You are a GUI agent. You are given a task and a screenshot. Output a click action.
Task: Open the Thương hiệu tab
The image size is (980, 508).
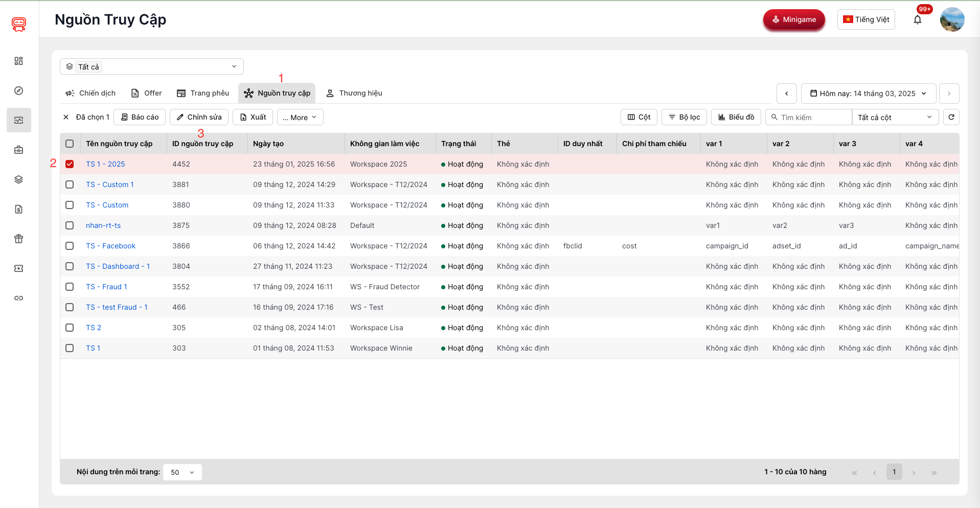(x=354, y=93)
